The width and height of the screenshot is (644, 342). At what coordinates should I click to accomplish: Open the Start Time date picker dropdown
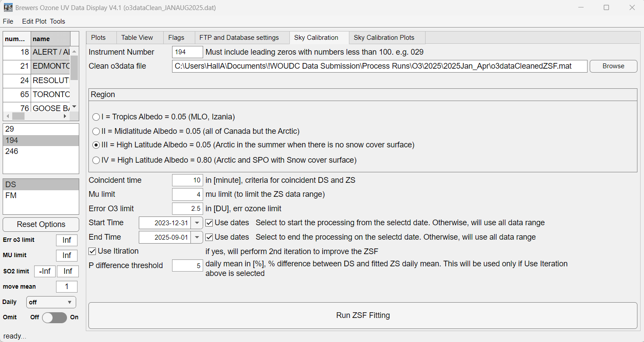click(x=197, y=223)
